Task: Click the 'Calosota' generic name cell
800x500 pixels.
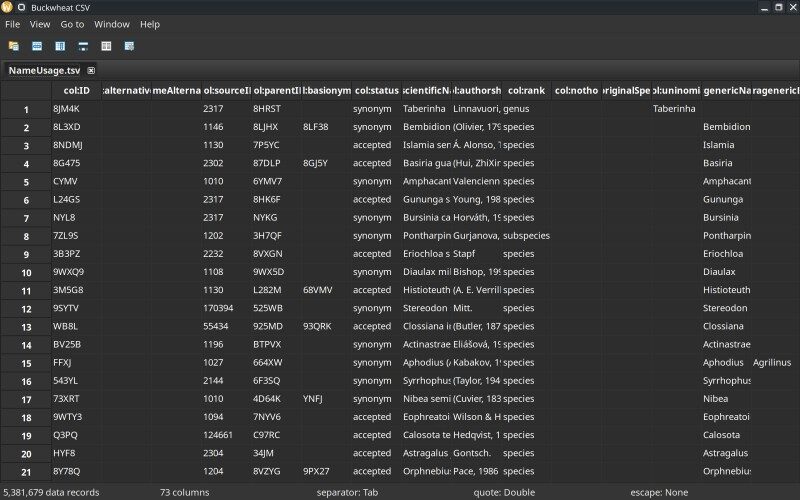Action: (x=727, y=435)
